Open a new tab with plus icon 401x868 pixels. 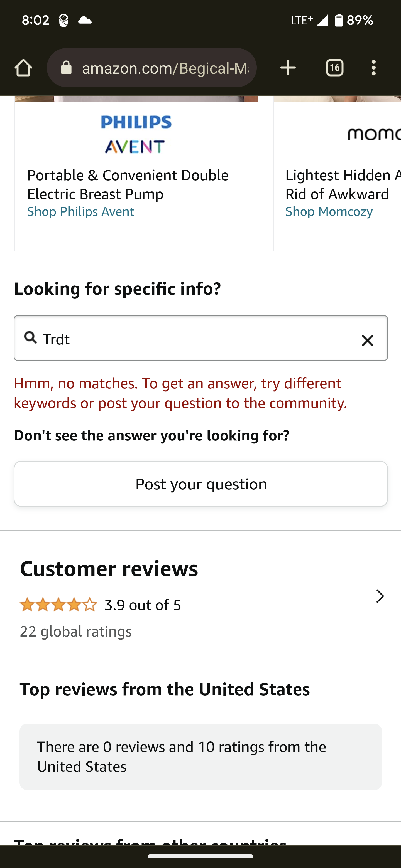click(288, 68)
